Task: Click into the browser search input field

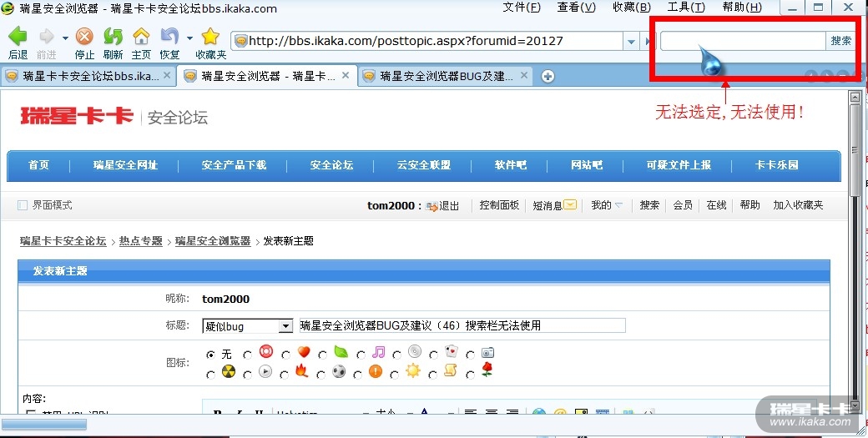Action: [x=743, y=41]
